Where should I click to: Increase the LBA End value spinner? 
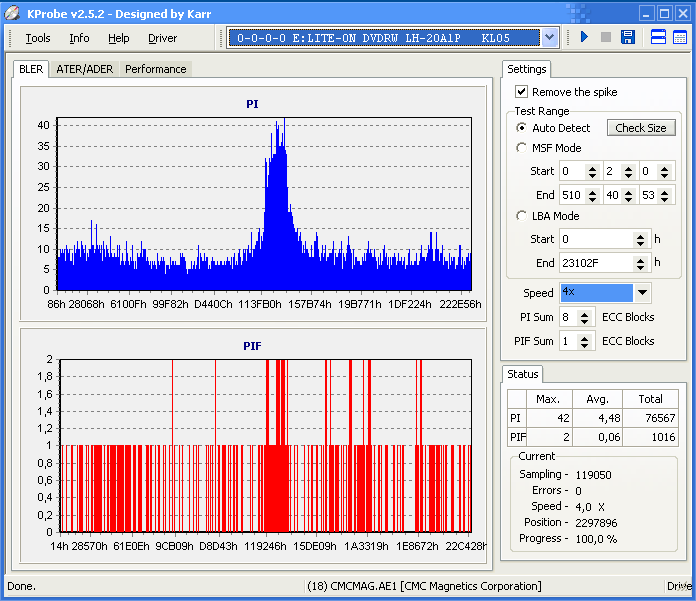click(640, 259)
